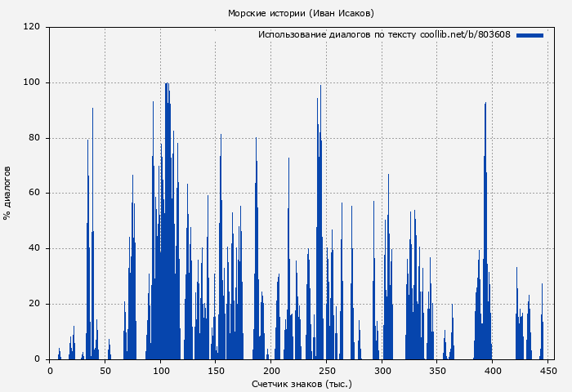Click the x-axis tick label 400
The image size is (572, 392).
[x=493, y=371]
